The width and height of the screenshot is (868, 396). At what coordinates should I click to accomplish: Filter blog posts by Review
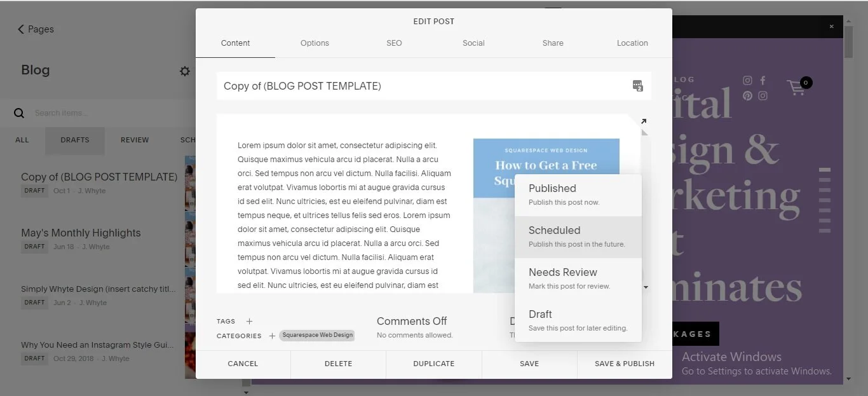[135, 140]
